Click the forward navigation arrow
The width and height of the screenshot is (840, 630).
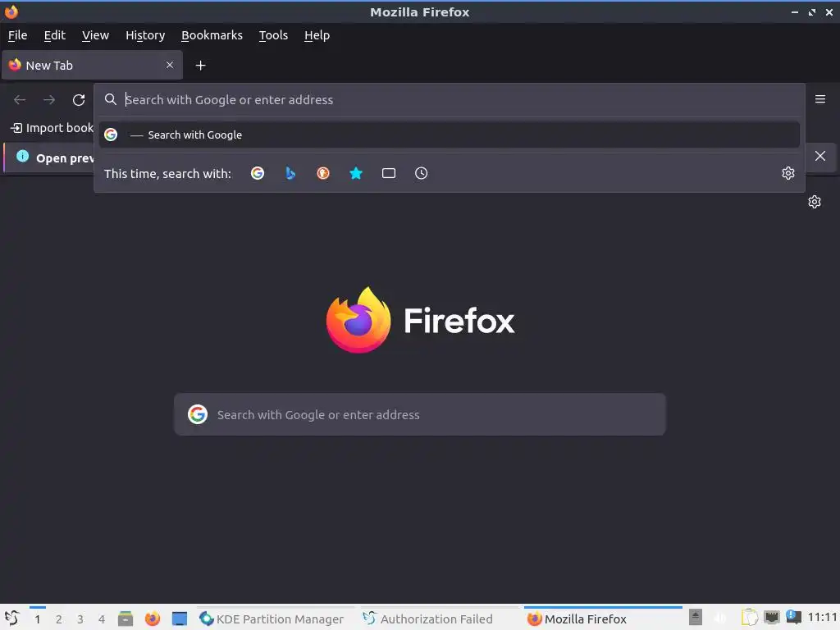pos(49,99)
